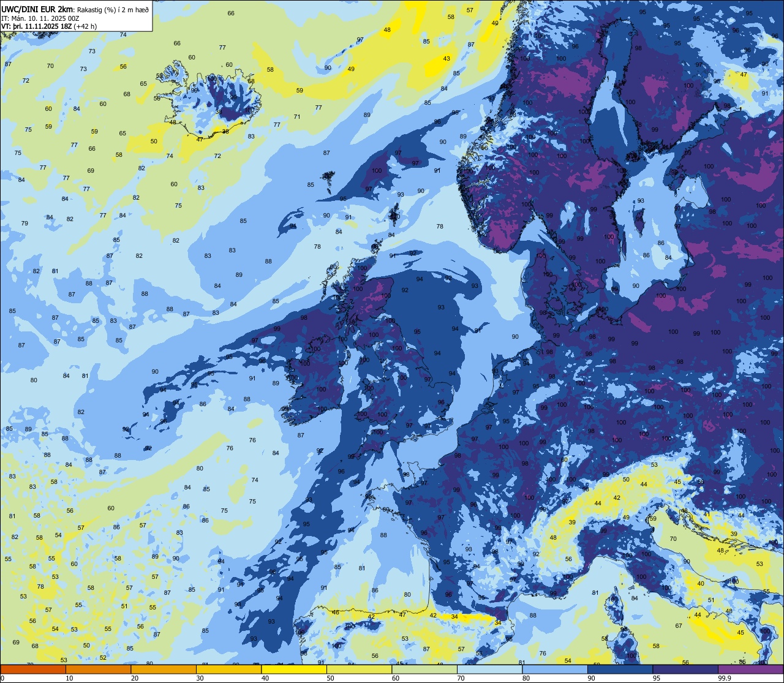Select the purple above-99.9 legend segment
The height and width of the screenshot is (683, 784).
click(x=750, y=670)
